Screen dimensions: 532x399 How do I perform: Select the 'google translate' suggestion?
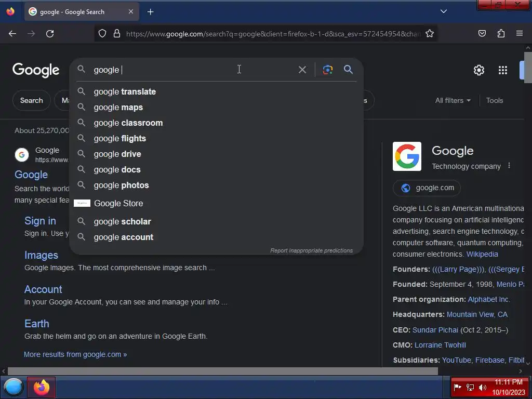point(216,91)
